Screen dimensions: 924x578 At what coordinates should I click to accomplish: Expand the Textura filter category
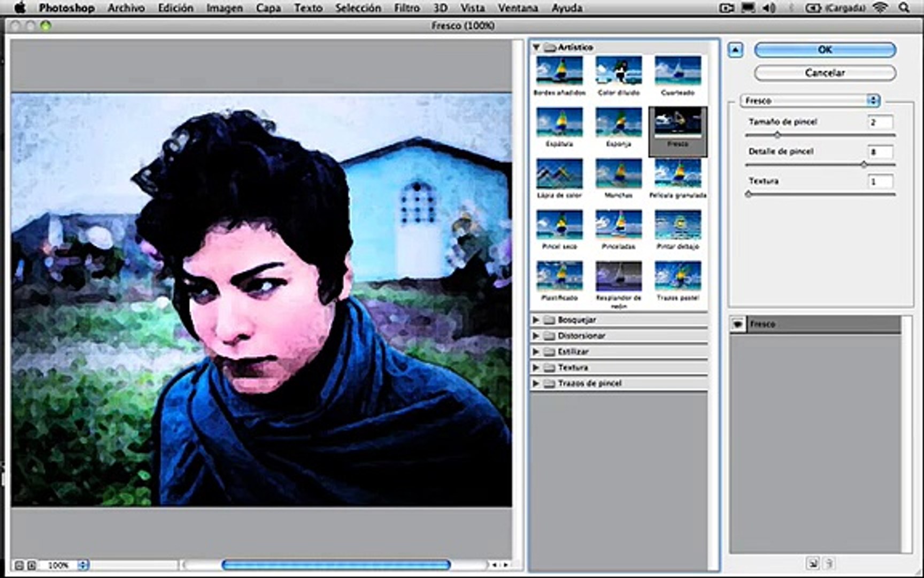click(536, 368)
